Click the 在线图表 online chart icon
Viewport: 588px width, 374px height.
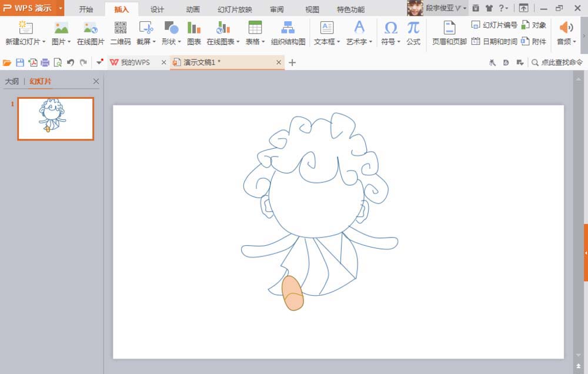223,28
